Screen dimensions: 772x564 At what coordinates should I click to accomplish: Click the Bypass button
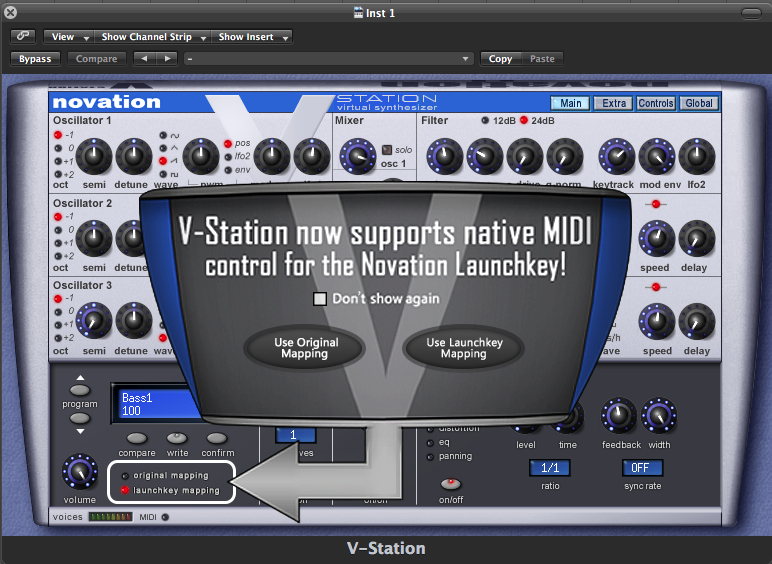click(35, 59)
